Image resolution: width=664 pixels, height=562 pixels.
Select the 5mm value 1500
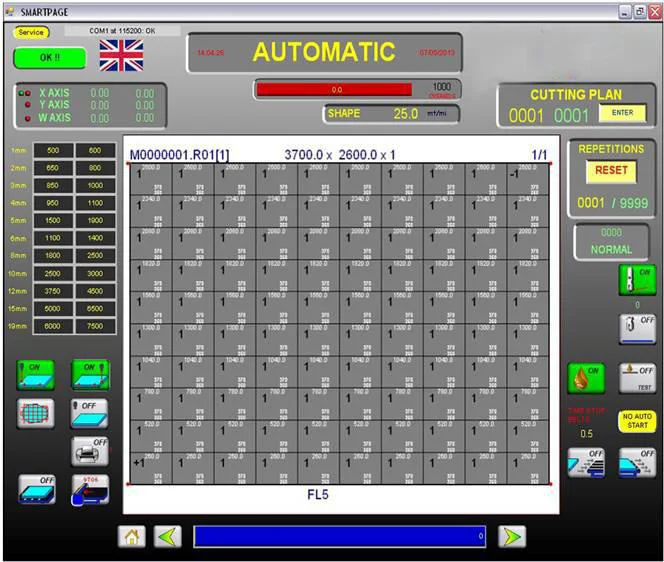[x=53, y=221]
